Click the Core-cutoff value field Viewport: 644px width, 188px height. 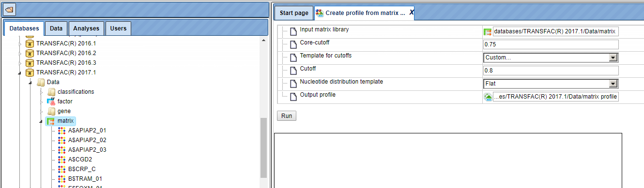[x=551, y=44]
